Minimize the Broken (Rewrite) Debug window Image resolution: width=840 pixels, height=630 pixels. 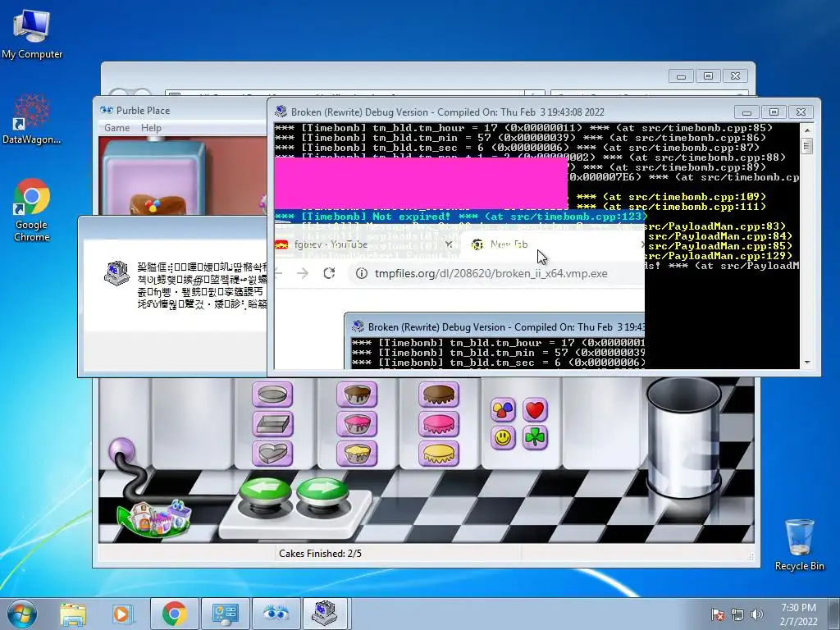(746, 112)
